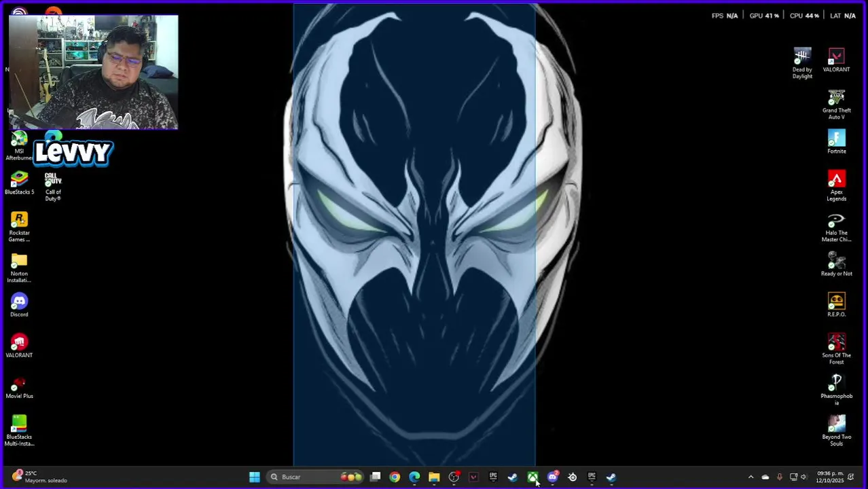Open Task View from the taskbar
Image resolution: width=868 pixels, height=489 pixels.
point(375,477)
